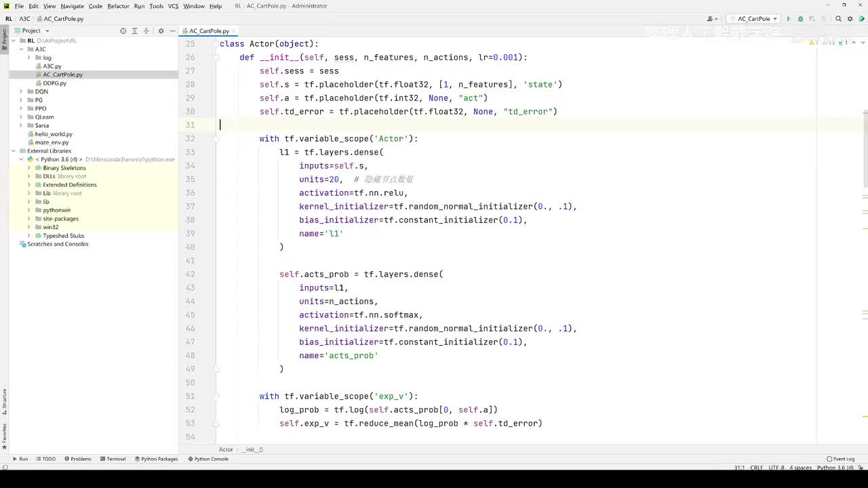This screenshot has width=868, height=488.
Task: Open the Problems tool window
Action: [x=77, y=459]
